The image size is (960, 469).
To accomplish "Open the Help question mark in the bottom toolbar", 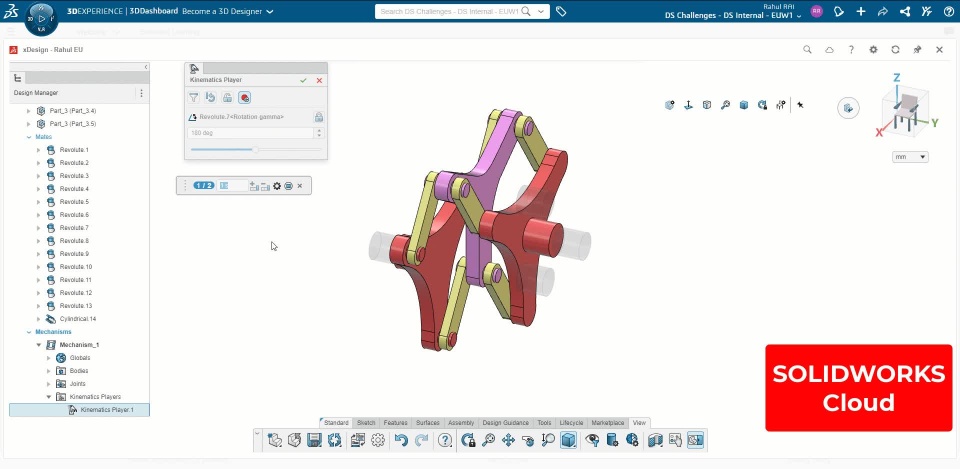I will click(x=445, y=440).
